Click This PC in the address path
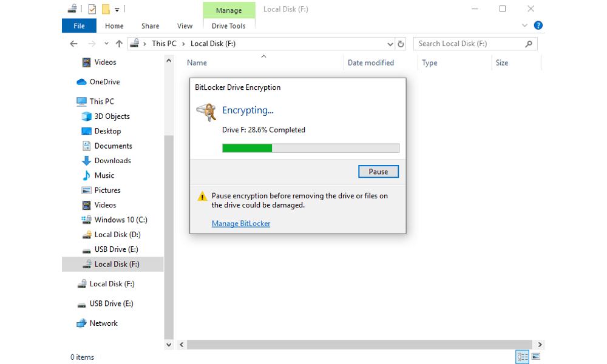Screen dimensions: 607x364 (x=164, y=44)
